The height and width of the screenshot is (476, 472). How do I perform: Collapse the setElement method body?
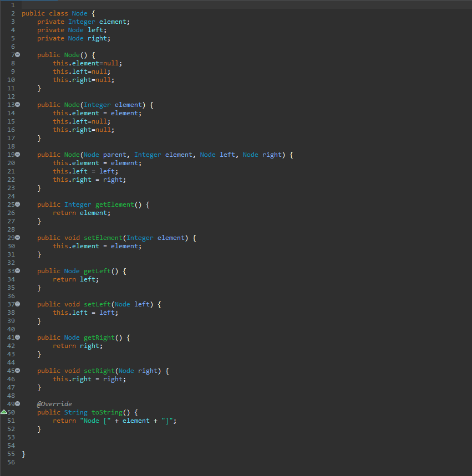17,237
